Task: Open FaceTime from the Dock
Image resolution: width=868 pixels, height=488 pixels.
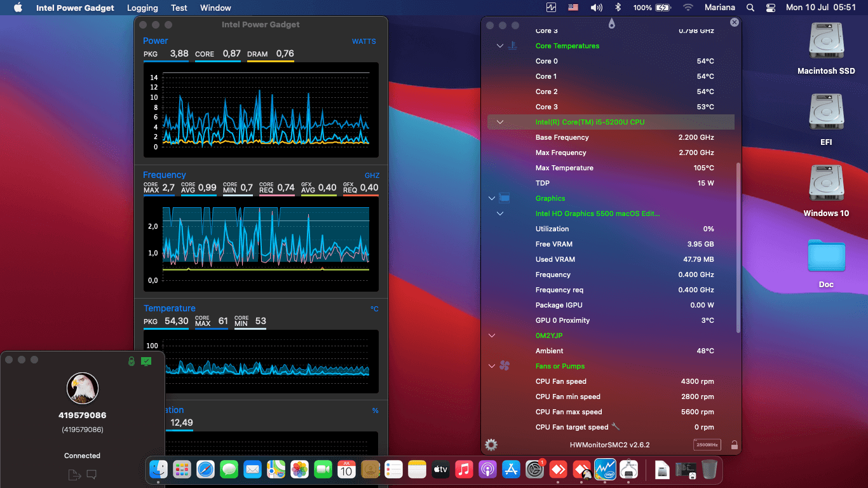Action: click(x=323, y=470)
